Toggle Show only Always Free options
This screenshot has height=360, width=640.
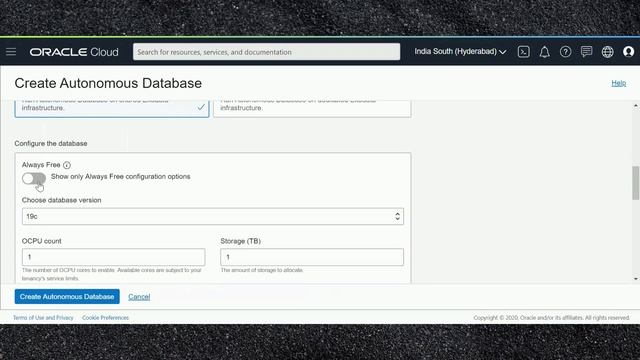tap(34, 178)
